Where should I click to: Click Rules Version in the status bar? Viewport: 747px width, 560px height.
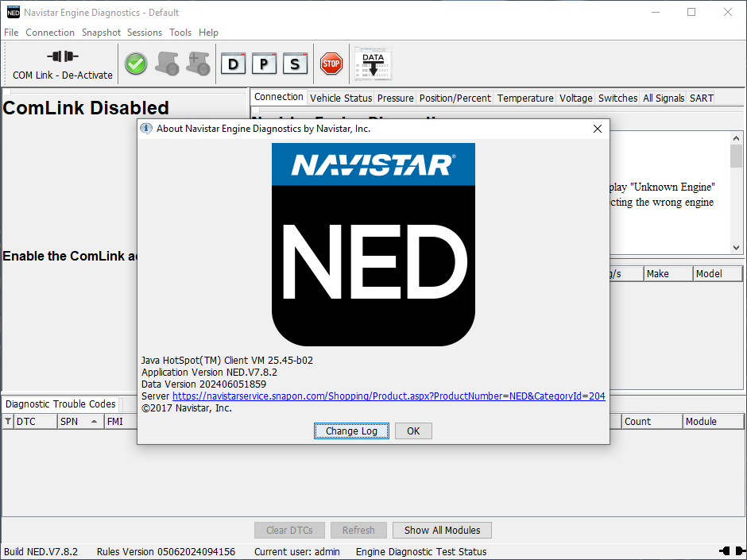(166, 551)
